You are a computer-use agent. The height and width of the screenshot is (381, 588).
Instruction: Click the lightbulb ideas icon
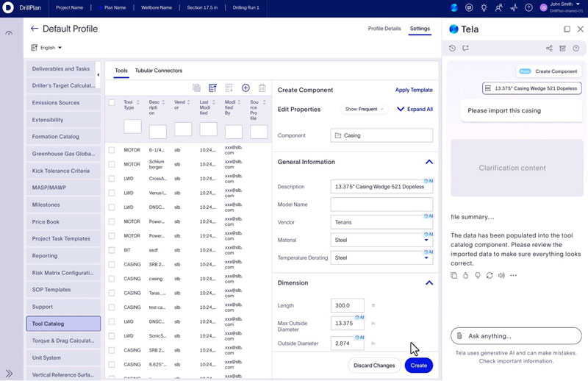click(484, 7)
